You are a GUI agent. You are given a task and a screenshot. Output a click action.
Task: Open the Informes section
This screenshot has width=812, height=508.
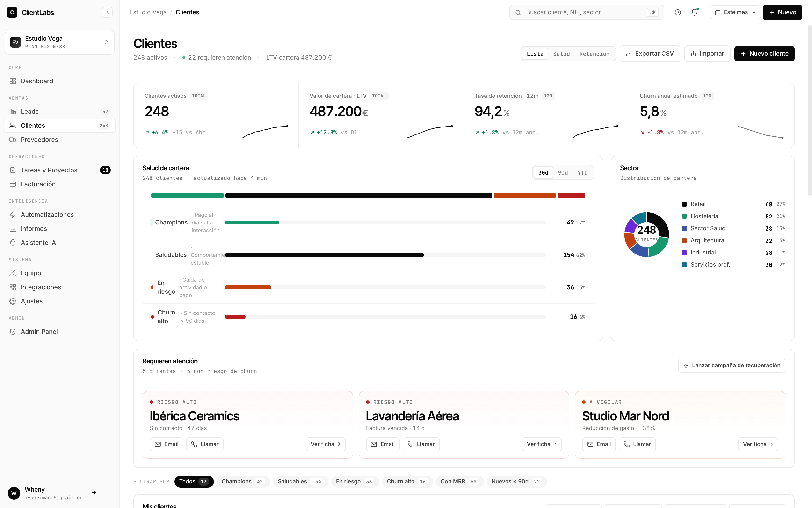point(60,228)
